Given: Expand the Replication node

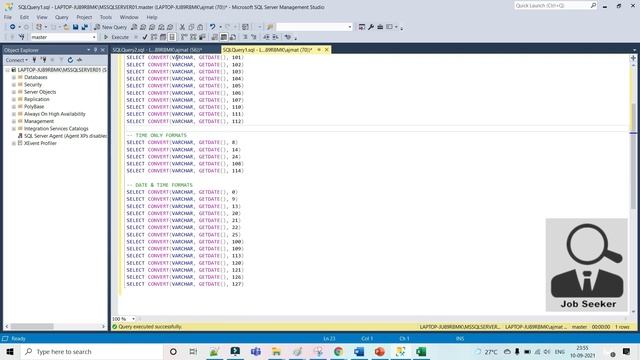Looking at the screenshot, I should click(14, 99).
